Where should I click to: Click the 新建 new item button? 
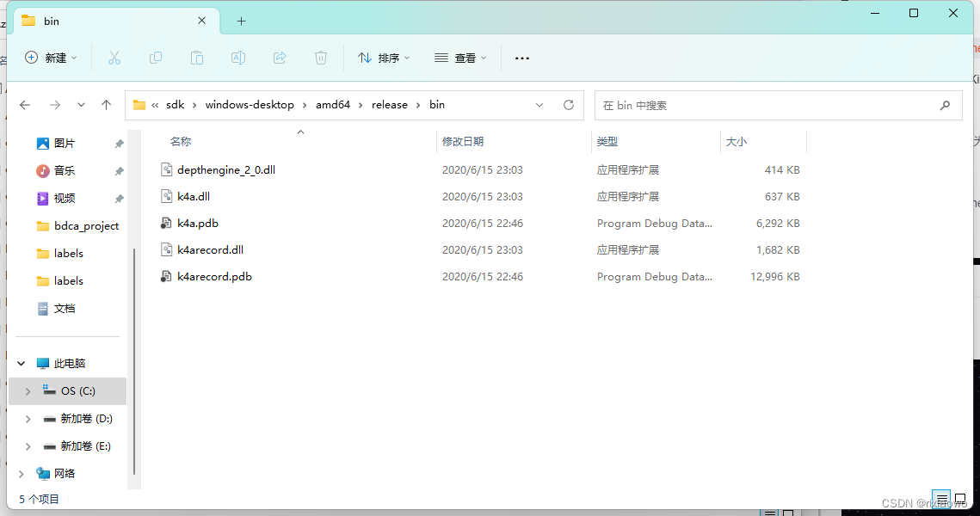click(51, 58)
